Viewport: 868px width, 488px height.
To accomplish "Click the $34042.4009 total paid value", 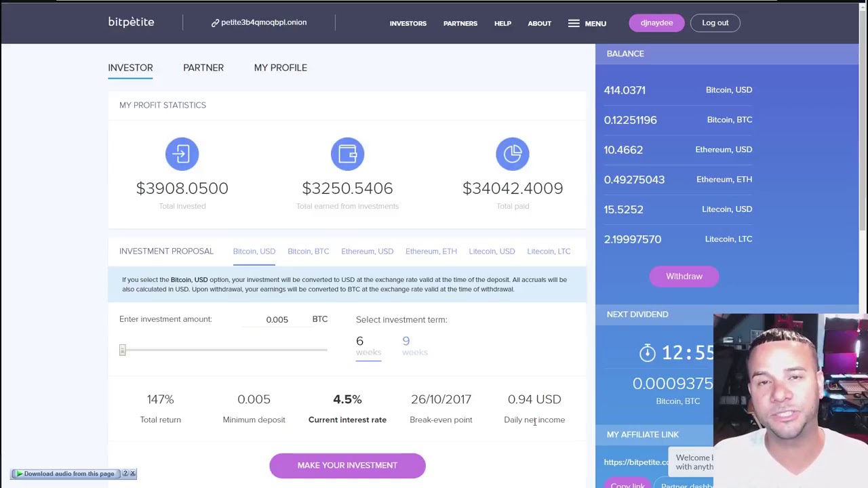I will (513, 188).
